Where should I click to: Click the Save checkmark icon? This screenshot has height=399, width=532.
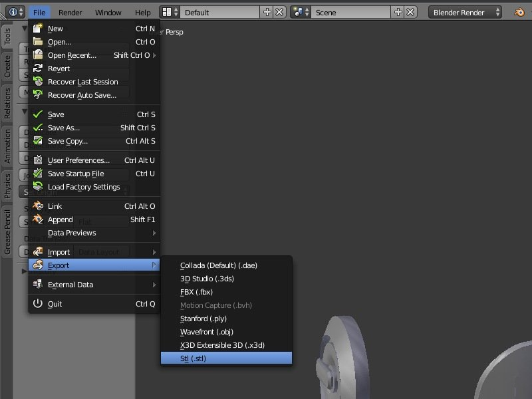[x=38, y=114]
